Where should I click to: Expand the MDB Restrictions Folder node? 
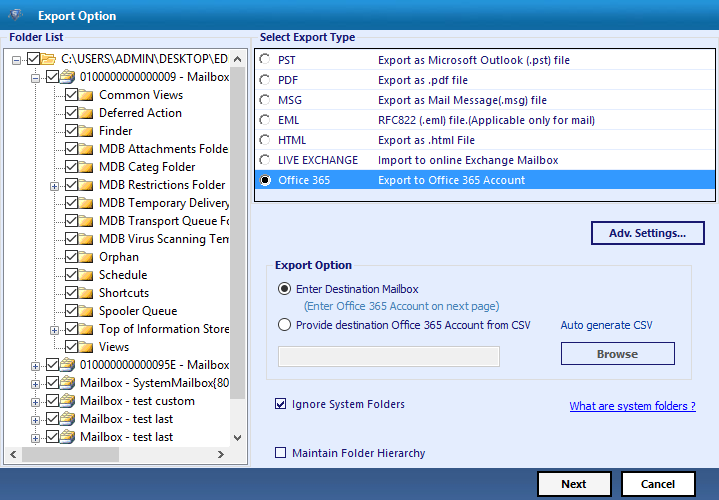(x=54, y=186)
